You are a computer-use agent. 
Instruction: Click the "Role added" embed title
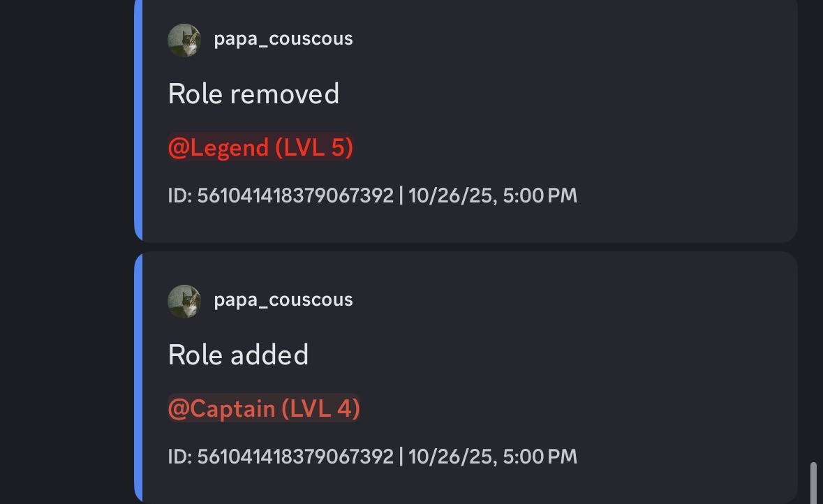tap(238, 355)
